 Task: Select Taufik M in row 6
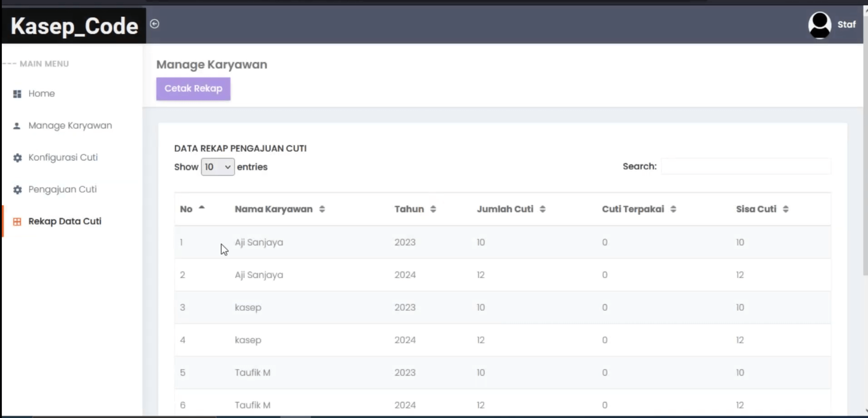click(253, 405)
